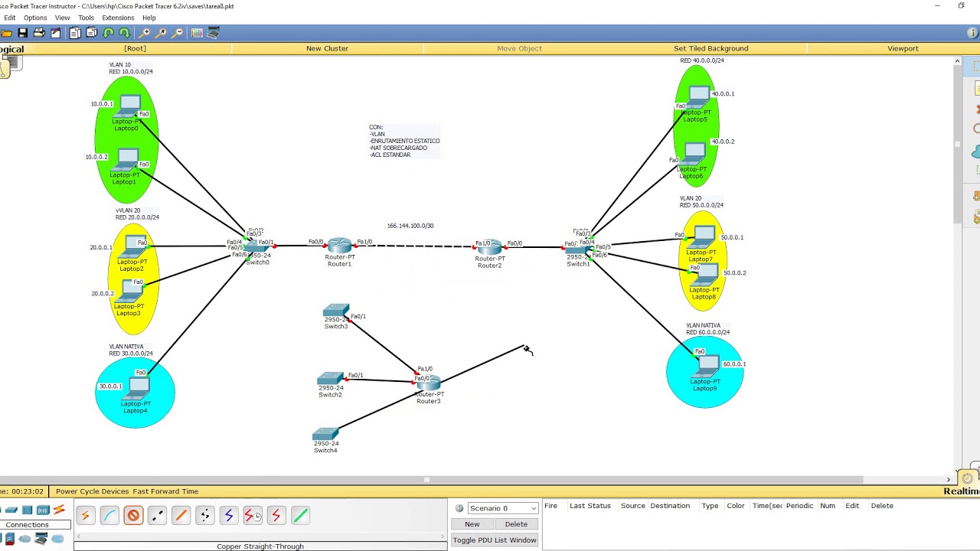The image size is (980, 551).
Task: Paste with the Paste toolbar icon
Action: point(91,33)
